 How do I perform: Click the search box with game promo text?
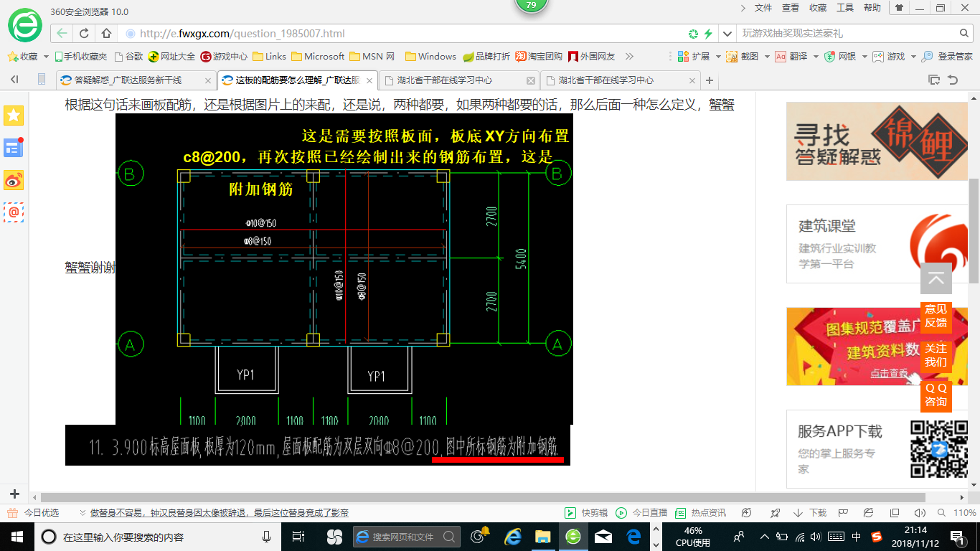click(847, 34)
